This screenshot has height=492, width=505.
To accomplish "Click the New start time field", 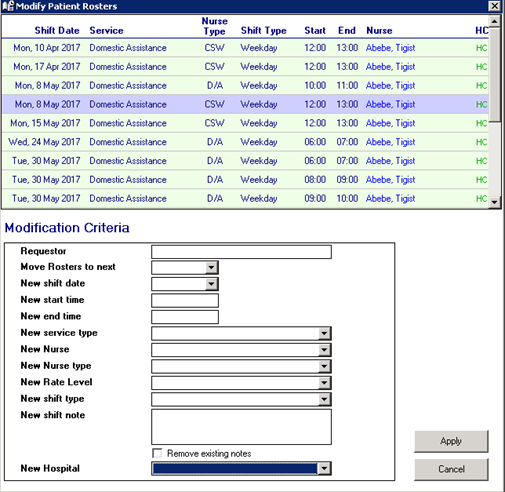I will pyautogui.click(x=185, y=300).
